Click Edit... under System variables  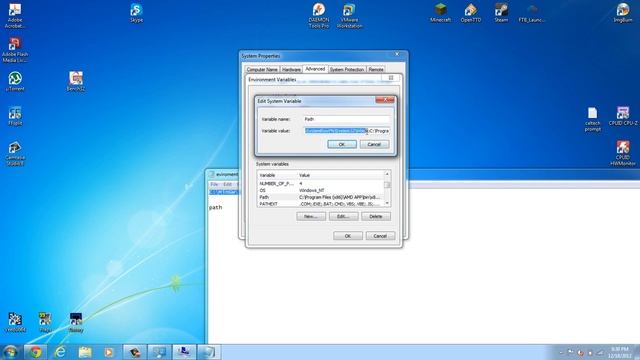coord(344,216)
